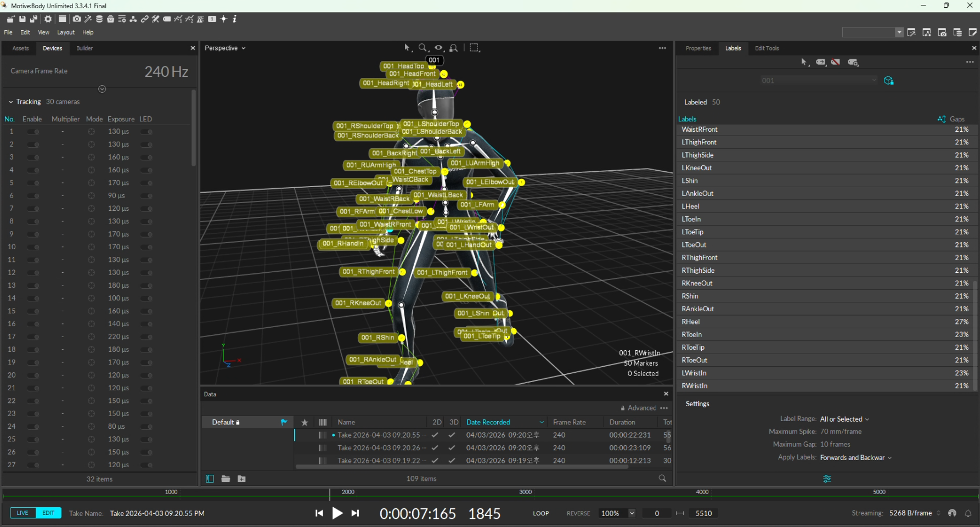Image resolution: width=980 pixels, height=527 pixels.
Task: Open the Layout menu
Action: tap(66, 32)
